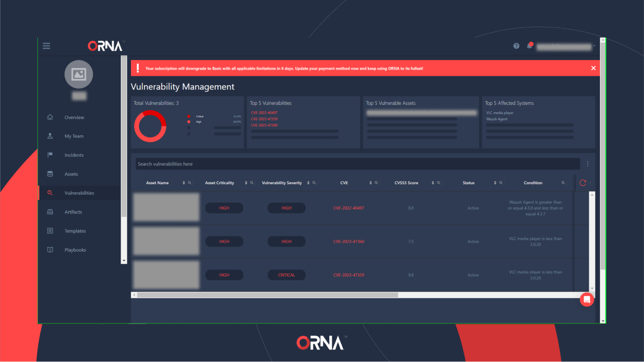Click the Vulnerabilities sidebar icon
This screenshot has width=644, height=362.
[x=50, y=193]
